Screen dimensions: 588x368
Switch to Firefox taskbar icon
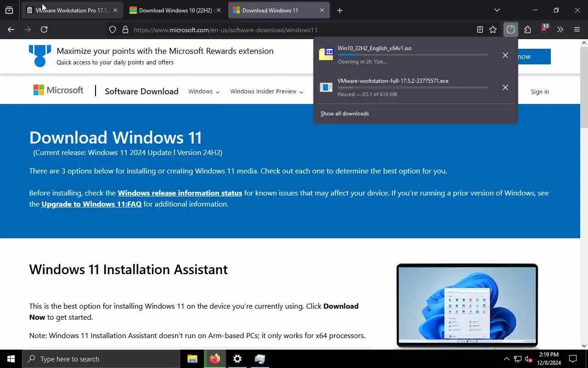[215, 359]
